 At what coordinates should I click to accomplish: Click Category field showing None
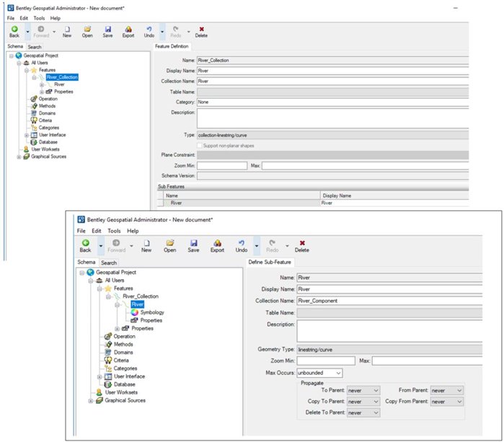click(332, 102)
